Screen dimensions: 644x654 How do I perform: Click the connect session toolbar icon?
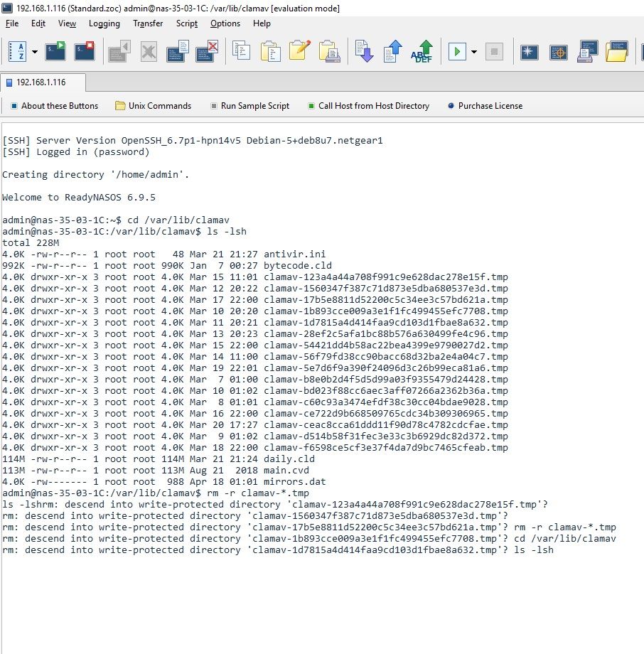55,52
